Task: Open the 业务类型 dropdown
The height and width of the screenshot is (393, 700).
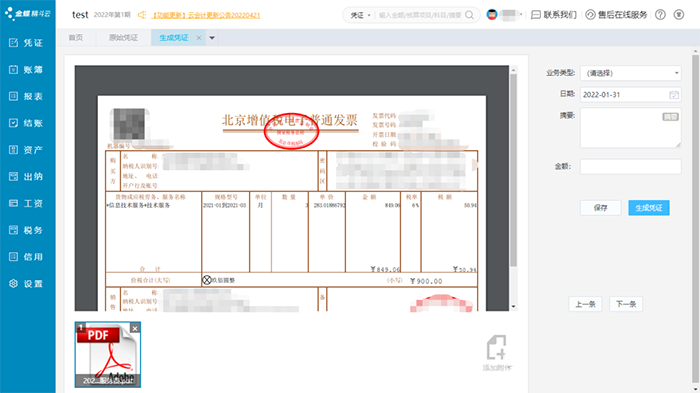Action: coord(630,73)
